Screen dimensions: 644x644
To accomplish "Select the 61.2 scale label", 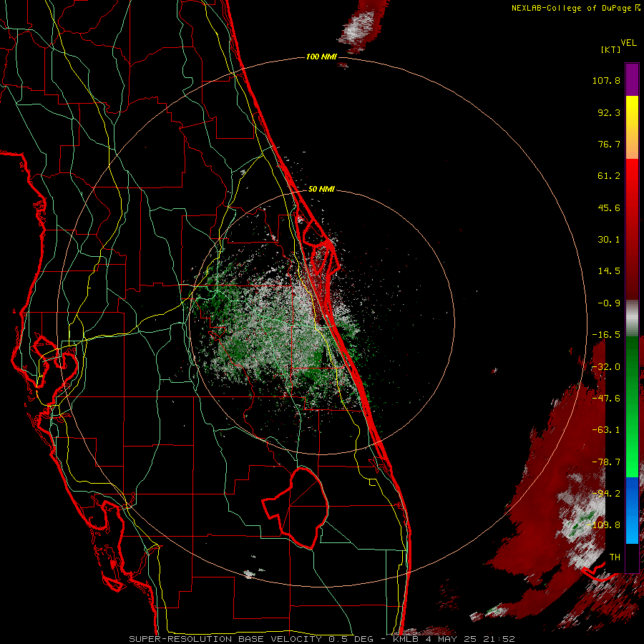I will pyautogui.click(x=609, y=176).
